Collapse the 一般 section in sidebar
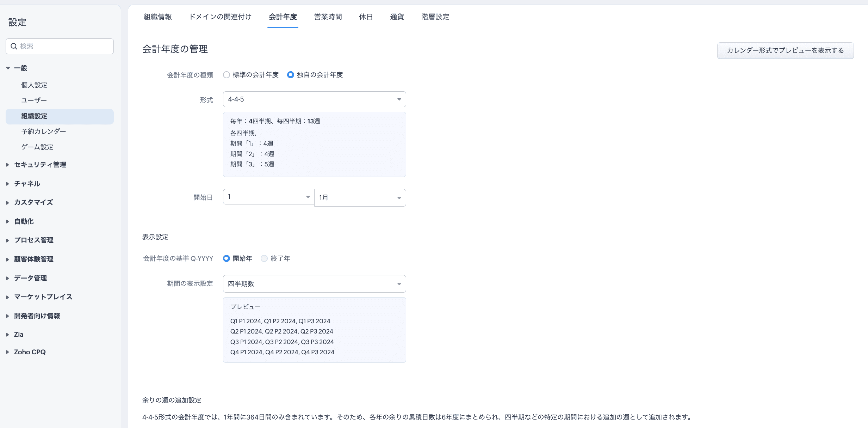 (x=8, y=68)
